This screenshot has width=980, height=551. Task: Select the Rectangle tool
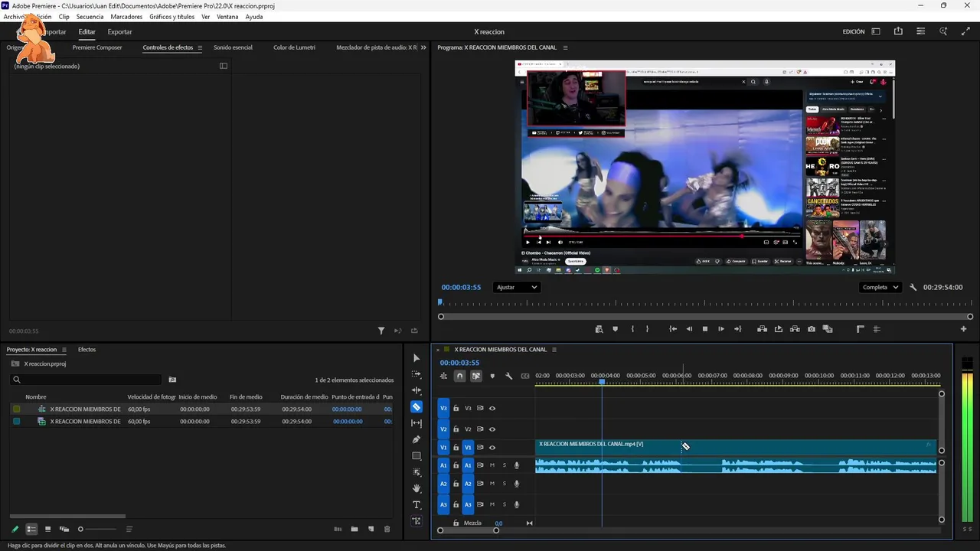(416, 456)
